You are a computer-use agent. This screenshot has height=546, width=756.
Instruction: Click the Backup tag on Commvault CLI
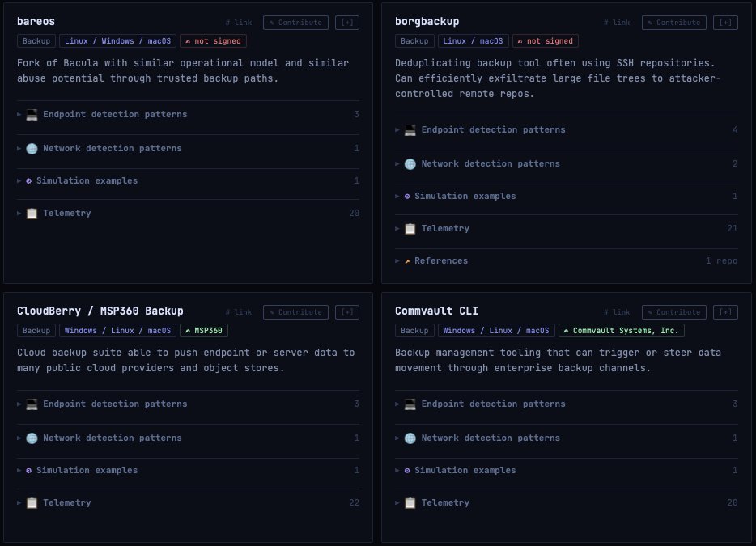tap(414, 331)
